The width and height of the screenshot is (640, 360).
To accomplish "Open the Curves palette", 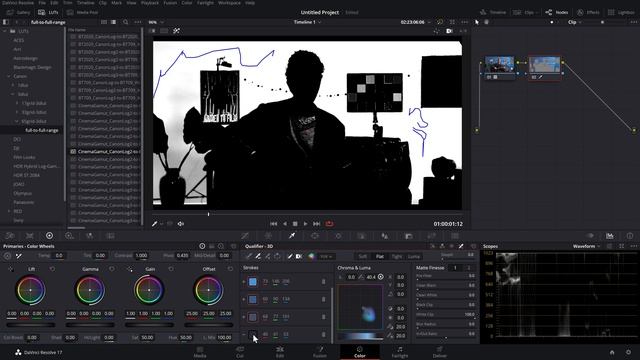I will point(245,236).
